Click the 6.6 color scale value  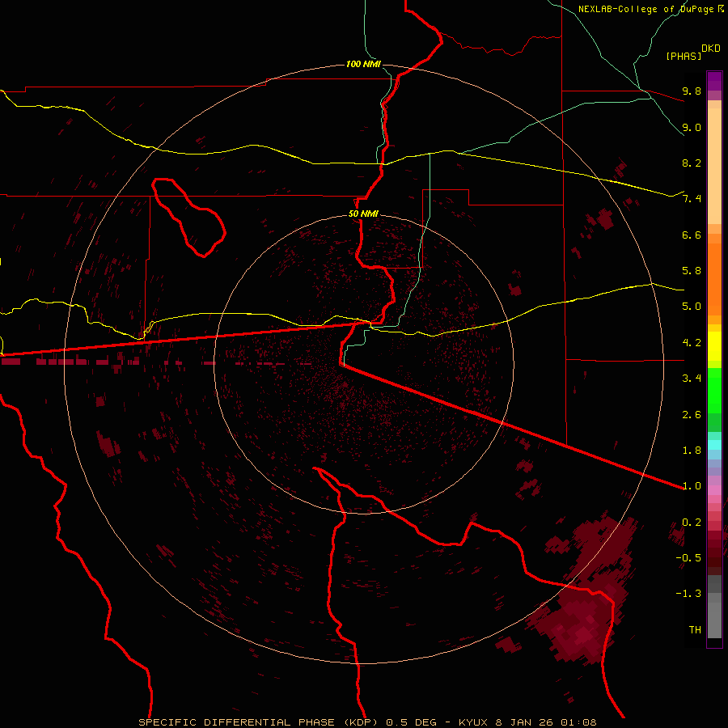point(692,235)
